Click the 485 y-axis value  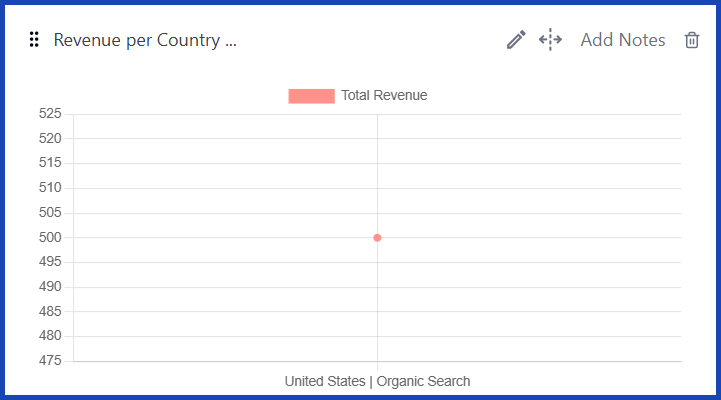(x=50, y=311)
